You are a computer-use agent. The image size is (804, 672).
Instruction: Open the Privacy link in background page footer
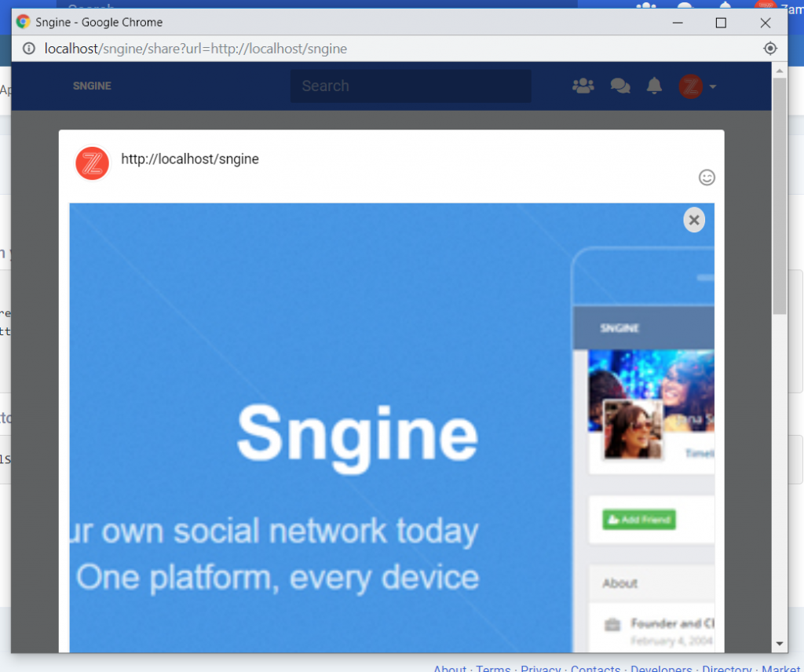point(540,668)
